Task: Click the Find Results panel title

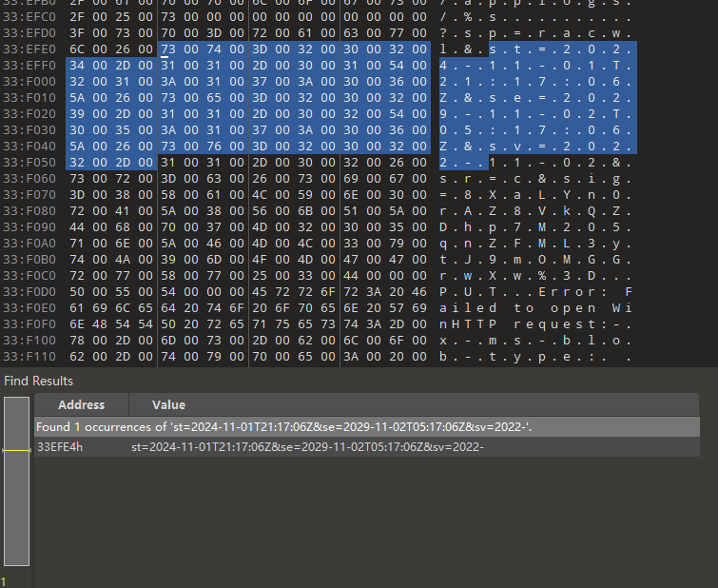Action: (38, 381)
